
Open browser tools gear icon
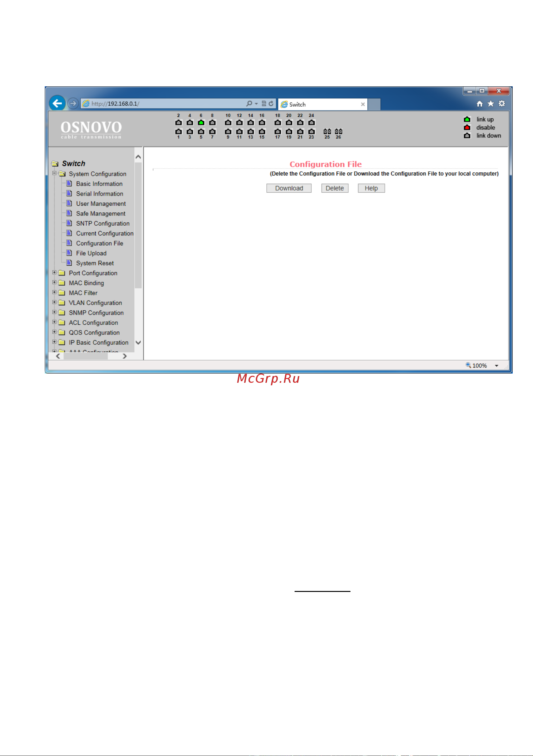point(502,104)
